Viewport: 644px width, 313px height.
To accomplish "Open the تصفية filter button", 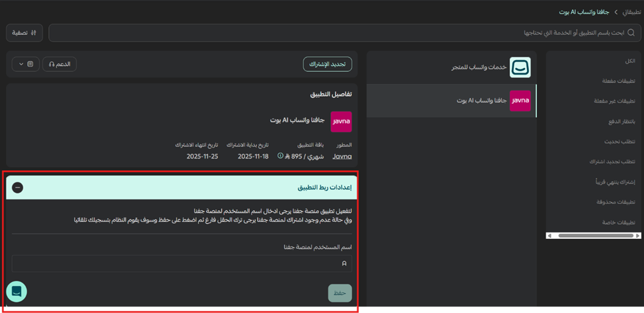I will [24, 33].
